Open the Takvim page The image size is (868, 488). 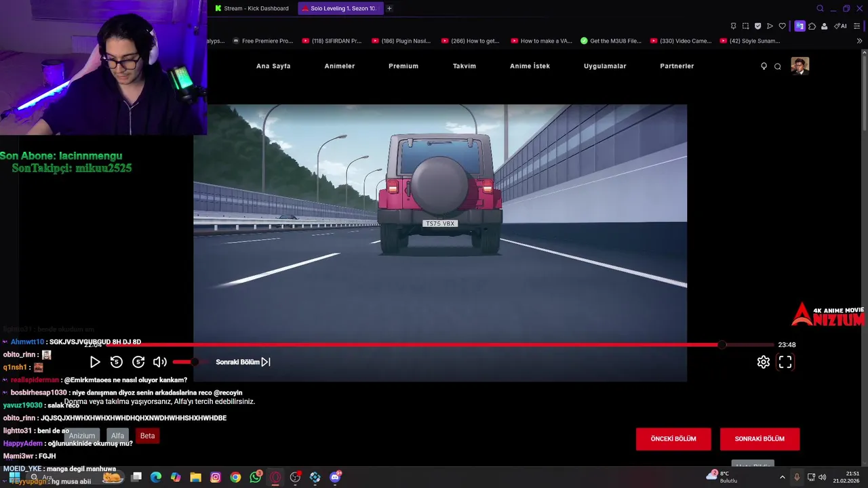465,66
